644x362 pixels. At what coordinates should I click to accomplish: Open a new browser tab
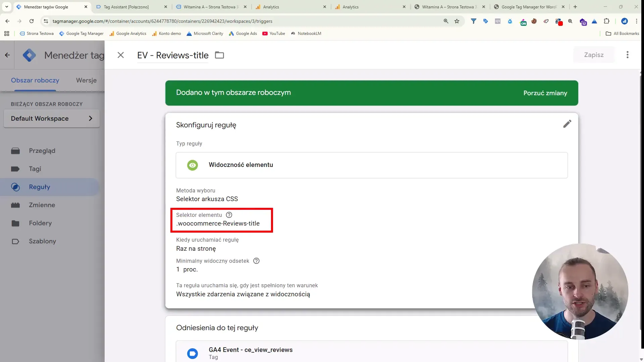pos(575,7)
